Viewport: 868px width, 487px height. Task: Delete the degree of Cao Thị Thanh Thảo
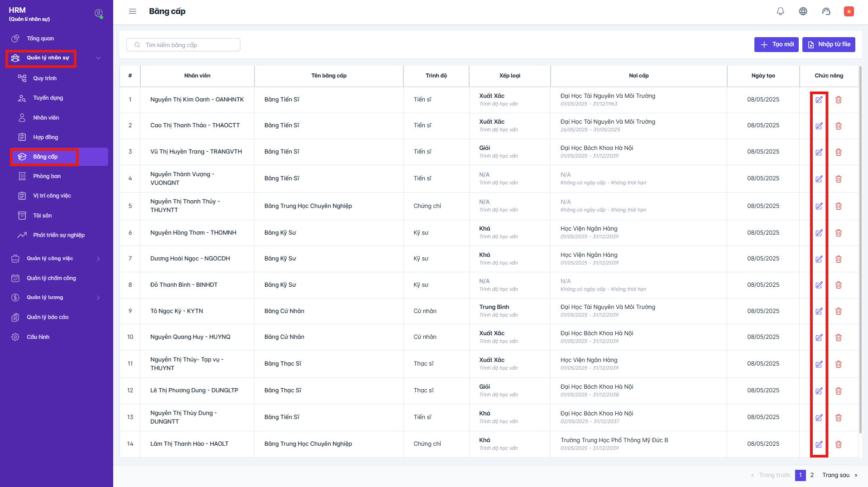pyautogui.click(x=838, y=126)
